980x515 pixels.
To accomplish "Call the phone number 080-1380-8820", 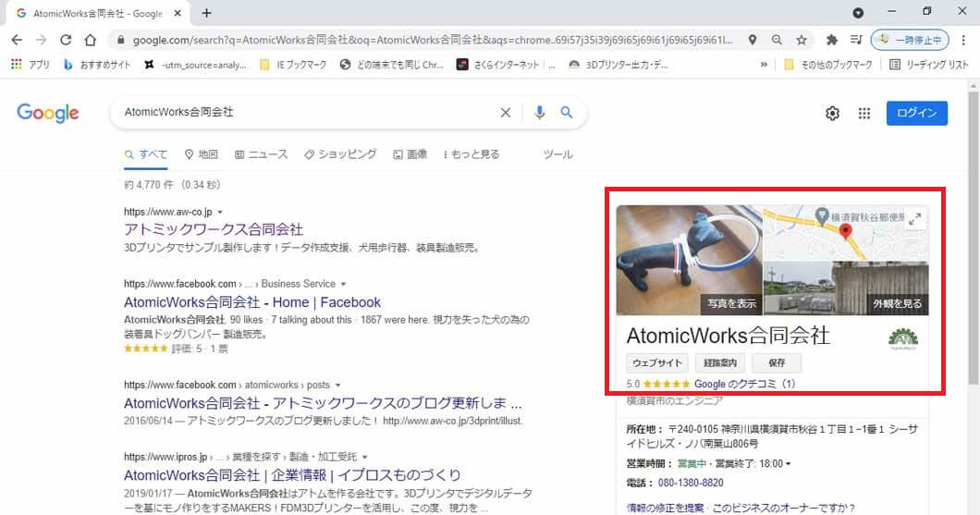I will (691, 484).
